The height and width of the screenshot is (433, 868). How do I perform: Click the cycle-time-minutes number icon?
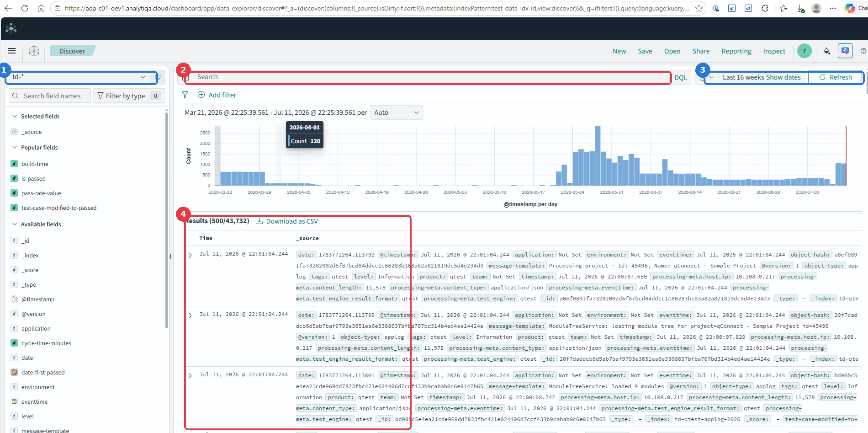(14, 343)
